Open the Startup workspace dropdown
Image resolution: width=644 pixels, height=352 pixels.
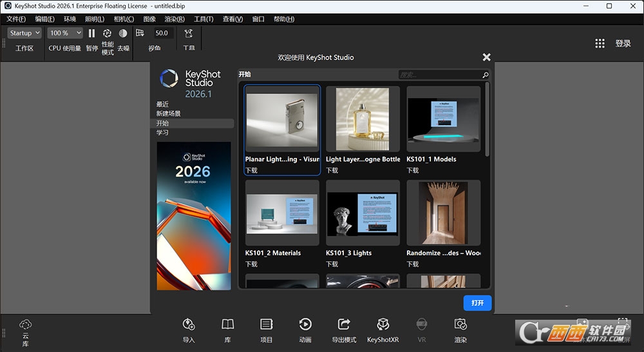tap(24, 33)
